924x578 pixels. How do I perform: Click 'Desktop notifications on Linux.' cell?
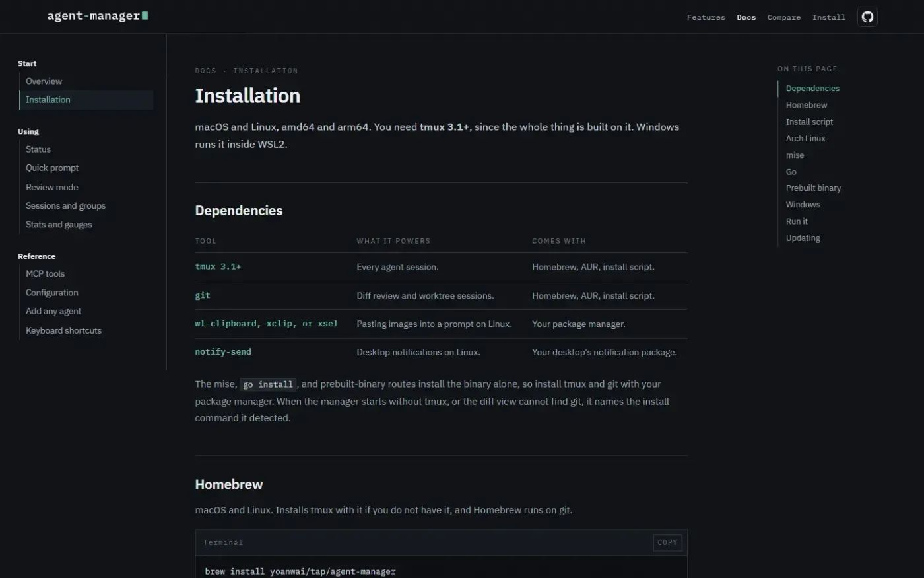[418, 353]
